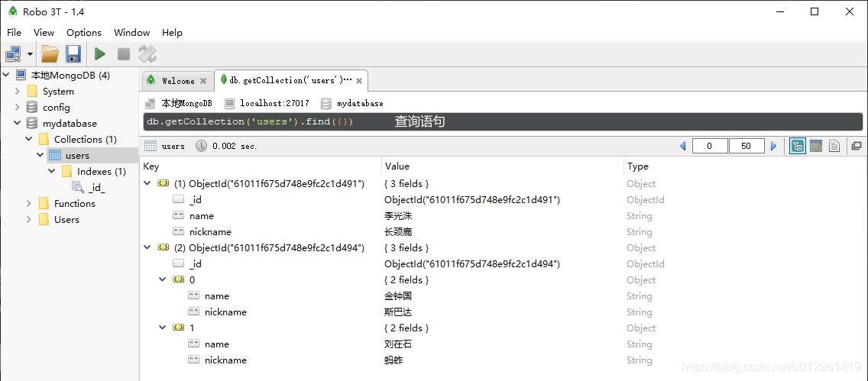Run the query with the green Execute button
Viewport: 868px width, 381px height.
99,53
